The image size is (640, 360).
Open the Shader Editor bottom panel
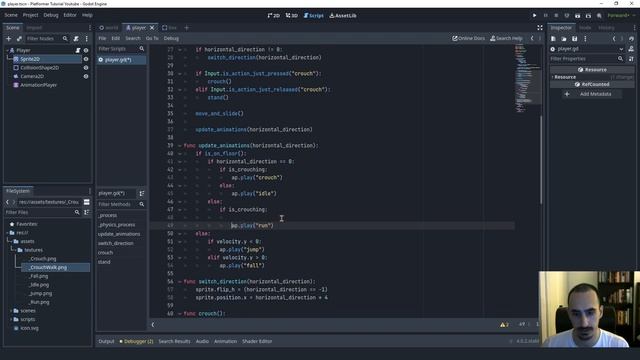(x=257, y=341)
